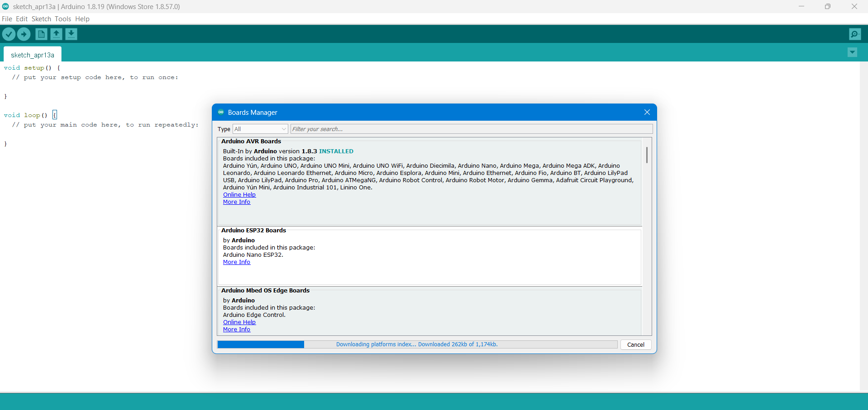
Task: Open Online Help for Mbed OS Edge Boards
Action: point(239,322)
